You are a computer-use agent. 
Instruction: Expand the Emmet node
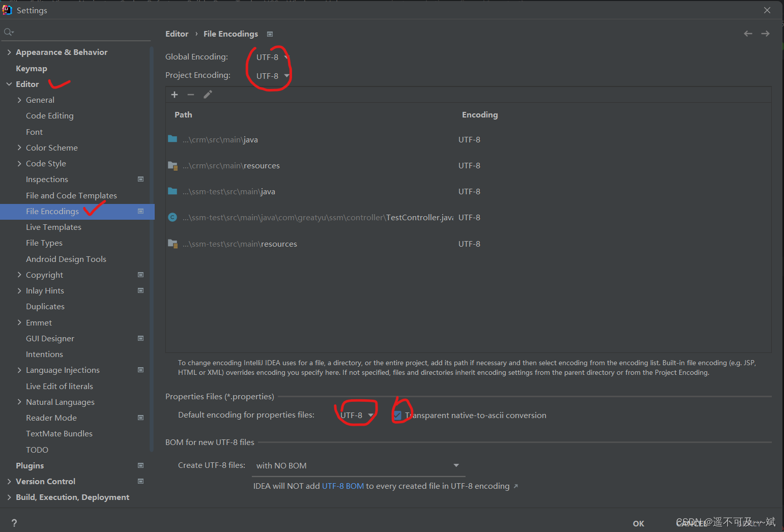[x=19, y=322]
